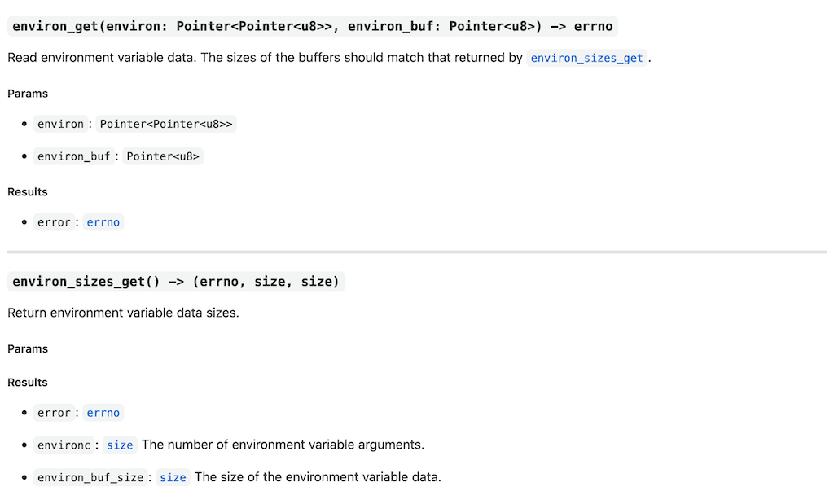Screen dimensions: 834x504
Task: Select the environ_sizes_get function signature header
Action: tap(175, 281)
